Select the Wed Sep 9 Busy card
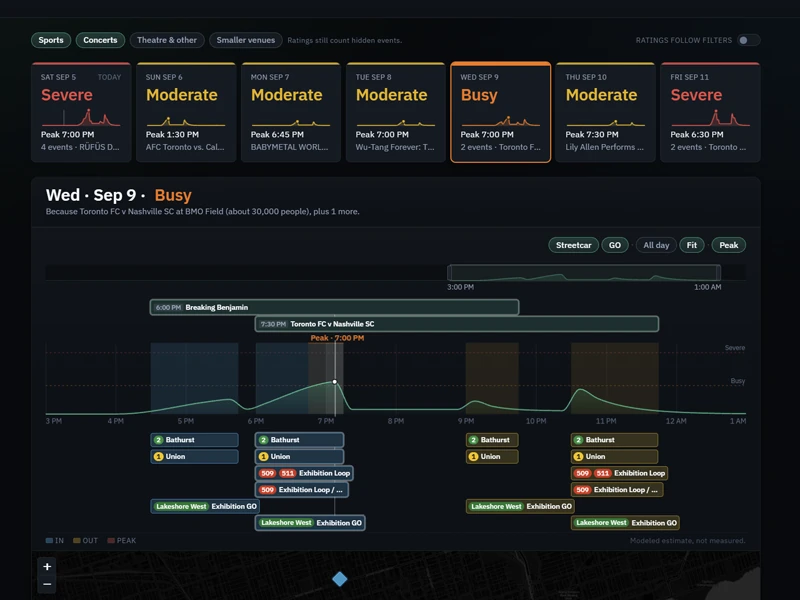This screenshot has width=800, height=600. pos(501,112)
